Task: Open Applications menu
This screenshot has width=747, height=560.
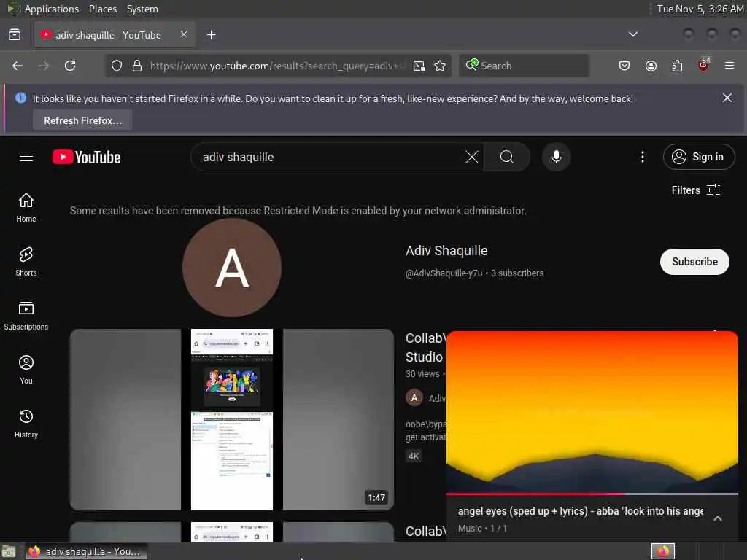Action: click(52, 9)
